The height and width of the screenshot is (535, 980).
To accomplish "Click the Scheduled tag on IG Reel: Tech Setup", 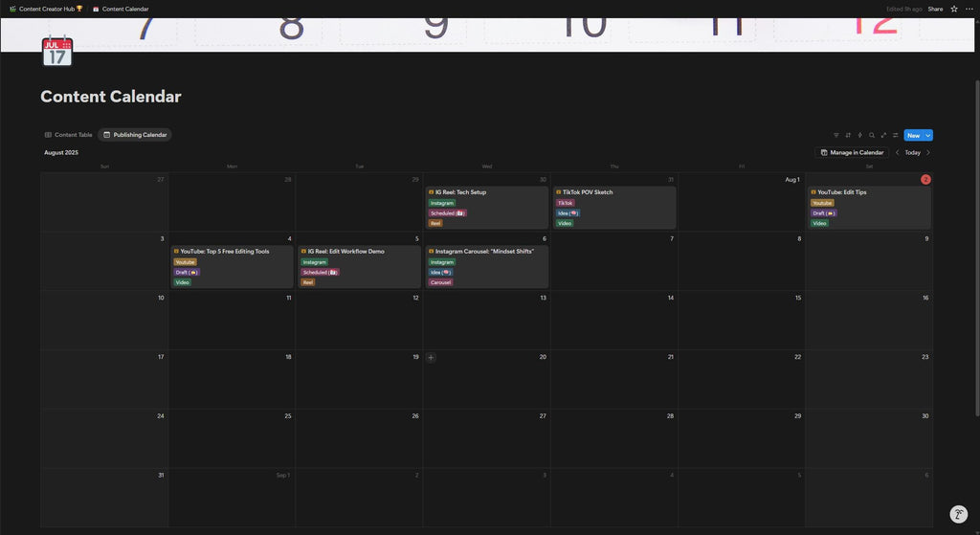I will [448, 213].
